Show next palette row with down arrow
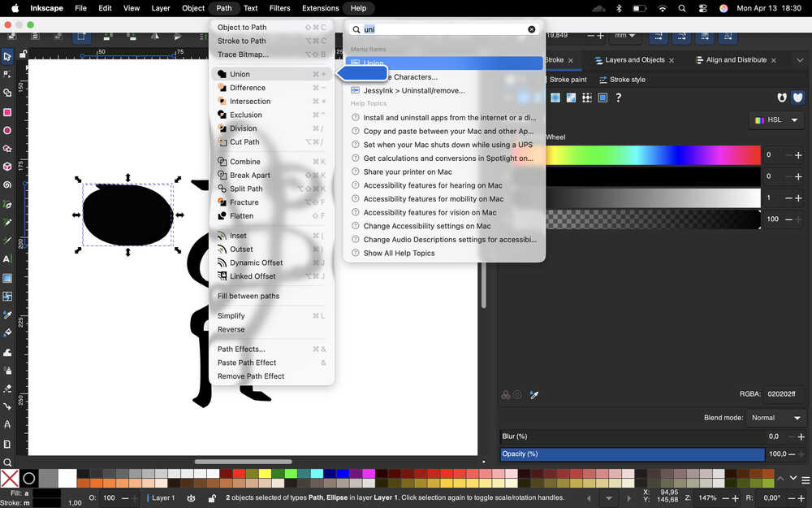Viewport: 812px width, 508px height. click(793, 479)
